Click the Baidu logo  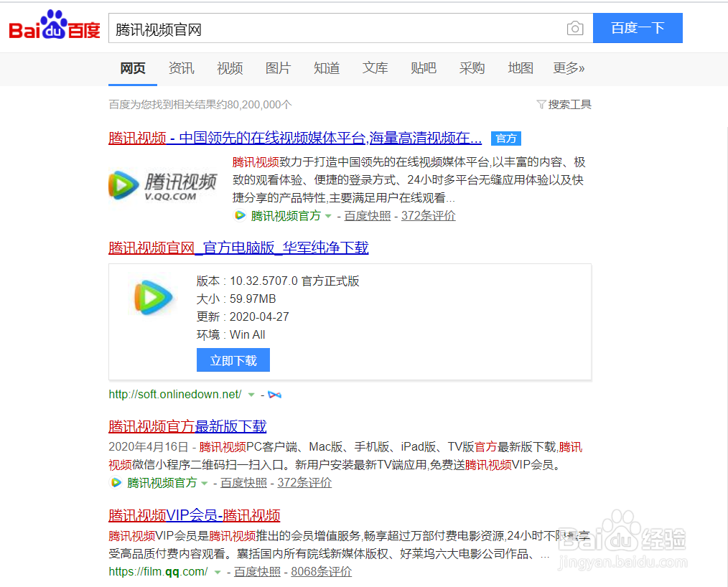click(55, 26)
